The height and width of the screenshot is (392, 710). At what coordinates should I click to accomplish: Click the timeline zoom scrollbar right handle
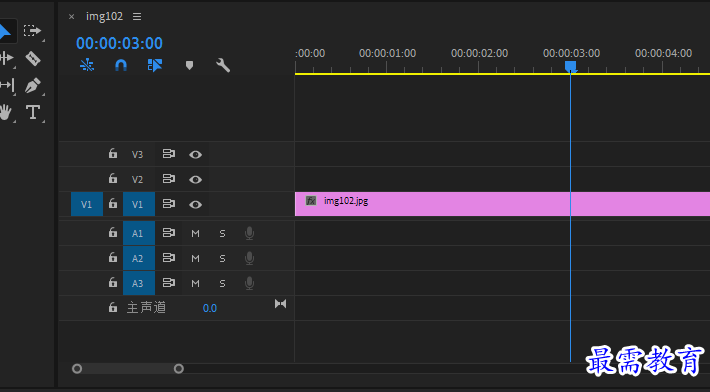(179, 368)
